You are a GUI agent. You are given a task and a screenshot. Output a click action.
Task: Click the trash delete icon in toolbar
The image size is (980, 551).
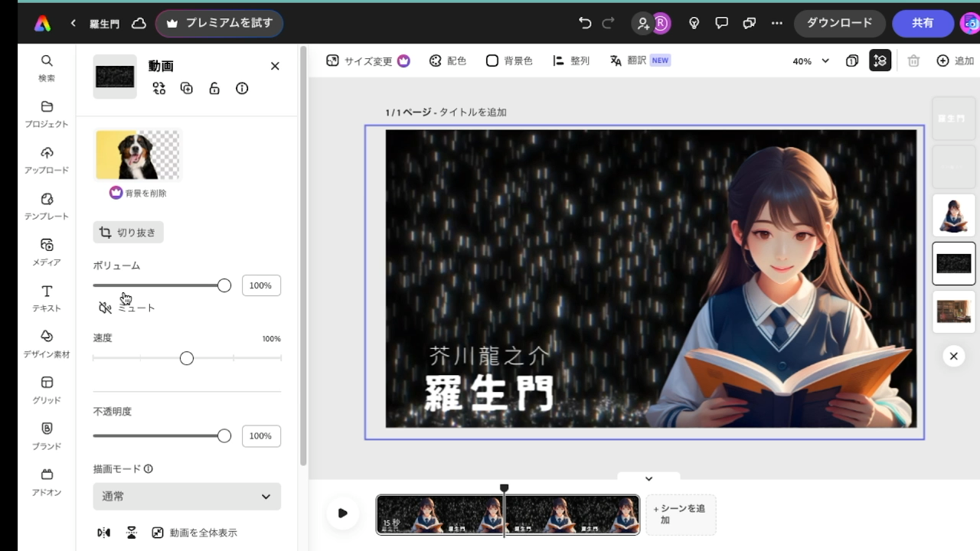pos(913,61)
